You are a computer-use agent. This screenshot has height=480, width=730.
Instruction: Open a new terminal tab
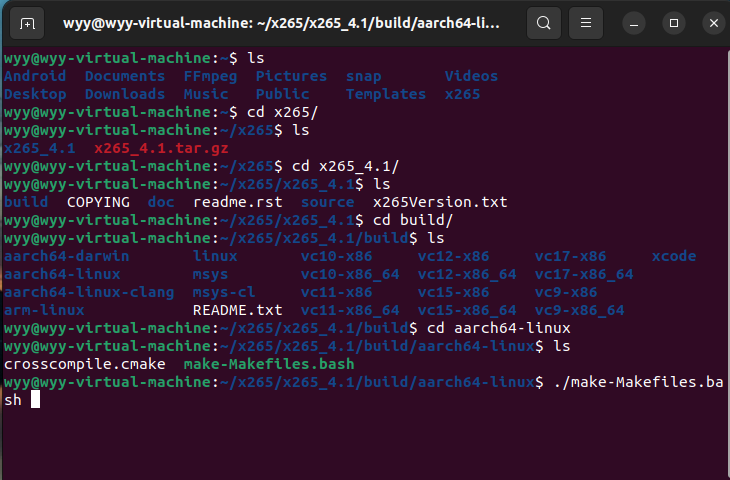(x=27, y=23)
